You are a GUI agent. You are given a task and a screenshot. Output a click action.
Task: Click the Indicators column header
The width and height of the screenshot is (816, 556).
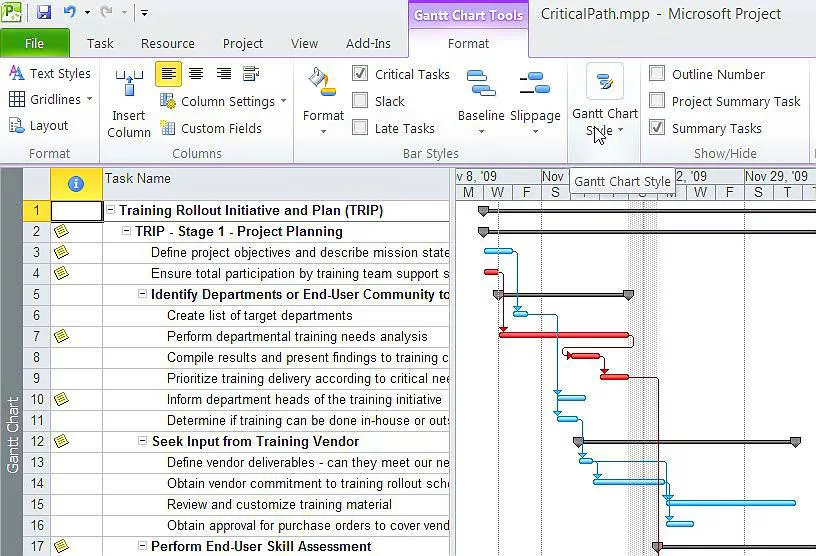pos(76,184)
